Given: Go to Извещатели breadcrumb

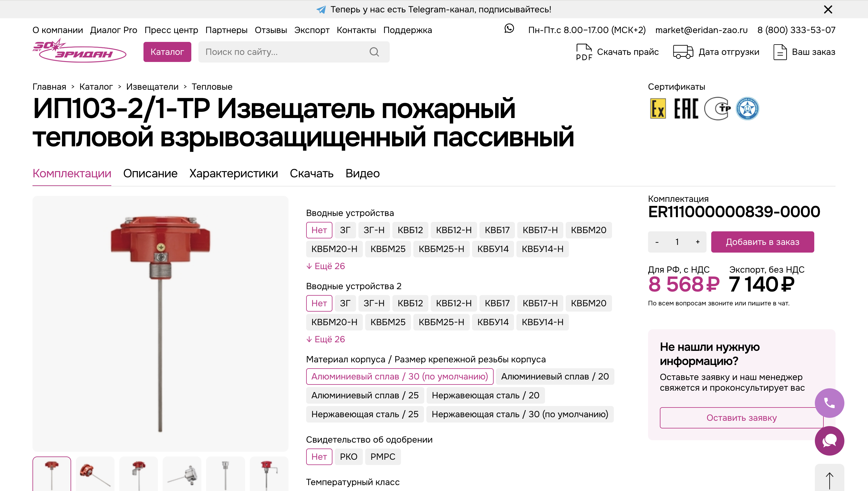Looking at the screenshot, I should (x=152, y=87).
